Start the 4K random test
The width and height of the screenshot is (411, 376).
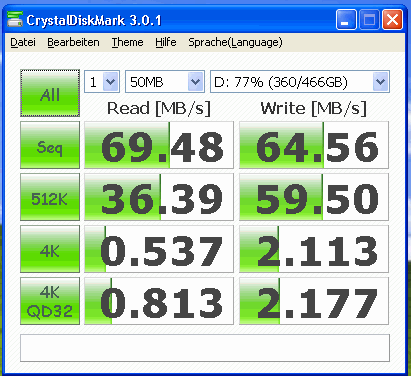point(50,249)
